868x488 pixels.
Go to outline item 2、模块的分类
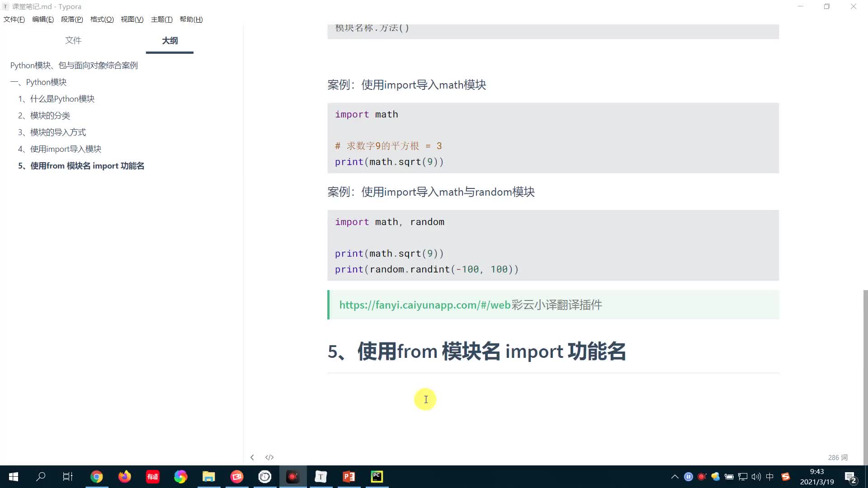click(44, 116)
